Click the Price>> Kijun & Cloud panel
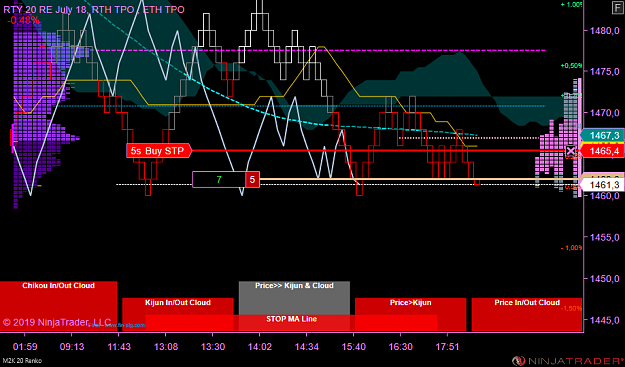 point(294,298)
